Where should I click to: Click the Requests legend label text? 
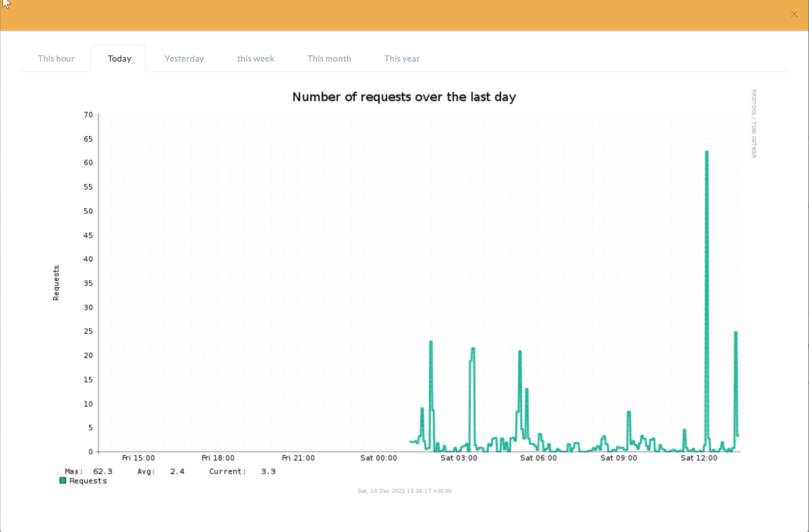[x=88, y=481]
